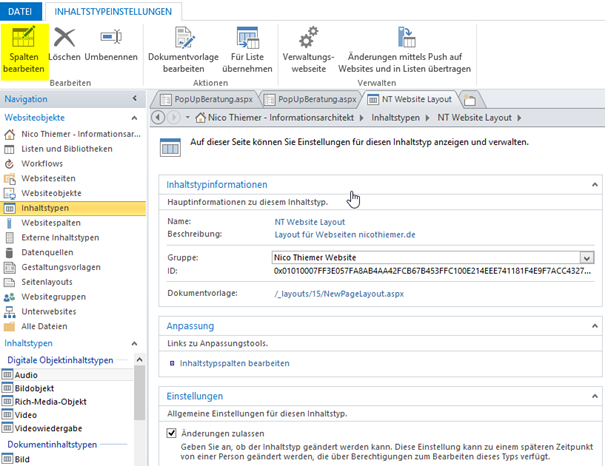Select Workflows in the navigation pane

[42, 163]
